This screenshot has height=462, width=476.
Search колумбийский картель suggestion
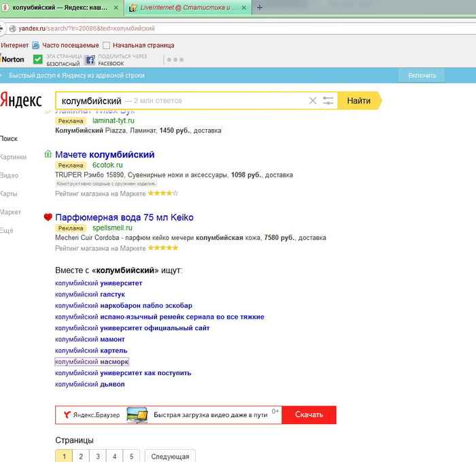tap(91, 351)
